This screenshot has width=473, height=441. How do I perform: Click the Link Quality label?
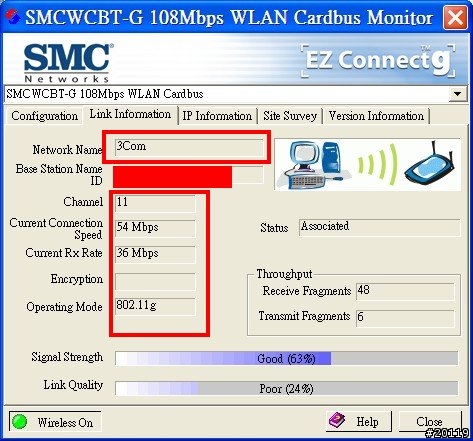(x=73, y=385)
